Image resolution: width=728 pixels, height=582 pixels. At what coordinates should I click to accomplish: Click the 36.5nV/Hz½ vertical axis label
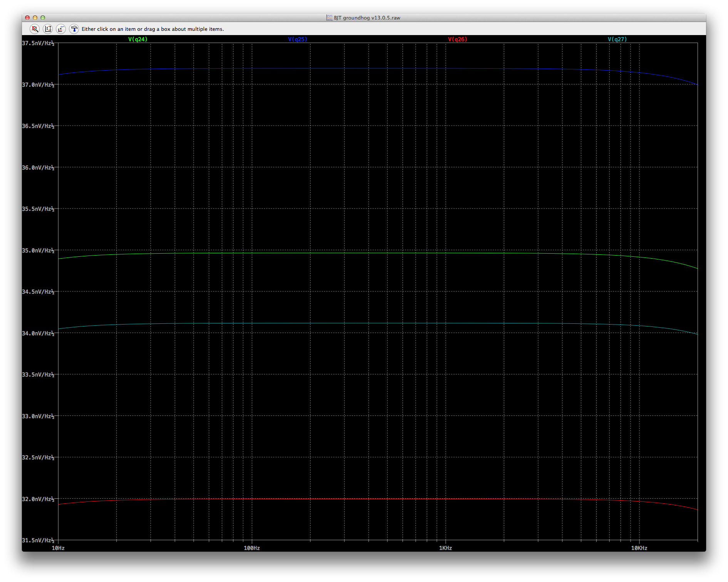(x=38, y=126)
